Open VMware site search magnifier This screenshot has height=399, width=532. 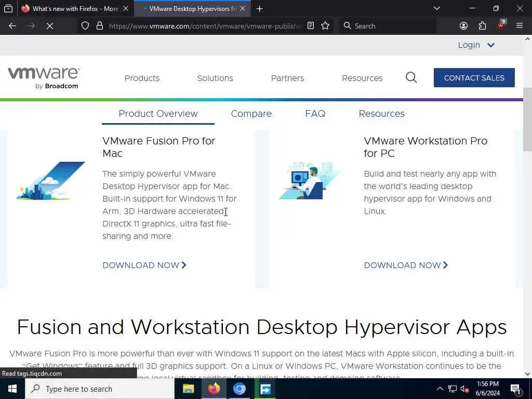click(x=411, y=78)
